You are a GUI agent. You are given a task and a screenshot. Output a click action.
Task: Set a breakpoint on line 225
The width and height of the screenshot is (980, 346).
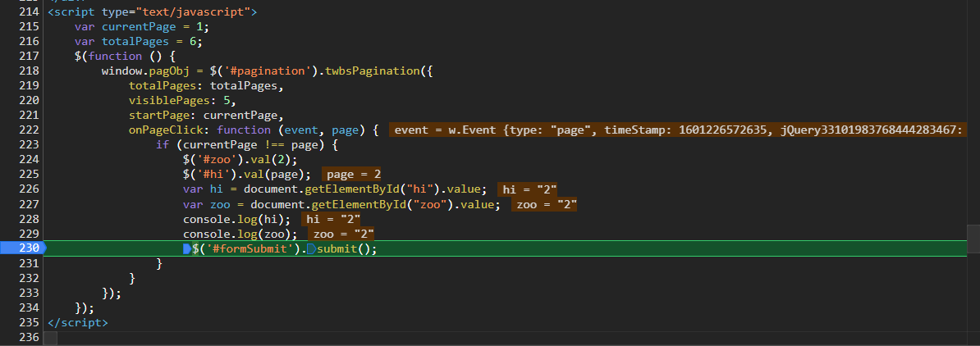tap(28, 174)
